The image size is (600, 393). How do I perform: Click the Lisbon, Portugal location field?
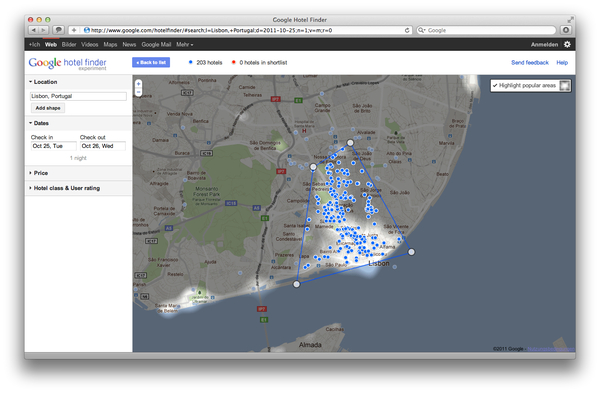[78, 96]
